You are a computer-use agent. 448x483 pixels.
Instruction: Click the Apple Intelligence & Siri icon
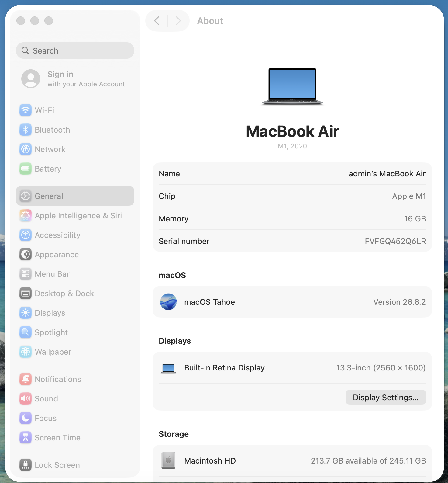[x=26, y=215]
